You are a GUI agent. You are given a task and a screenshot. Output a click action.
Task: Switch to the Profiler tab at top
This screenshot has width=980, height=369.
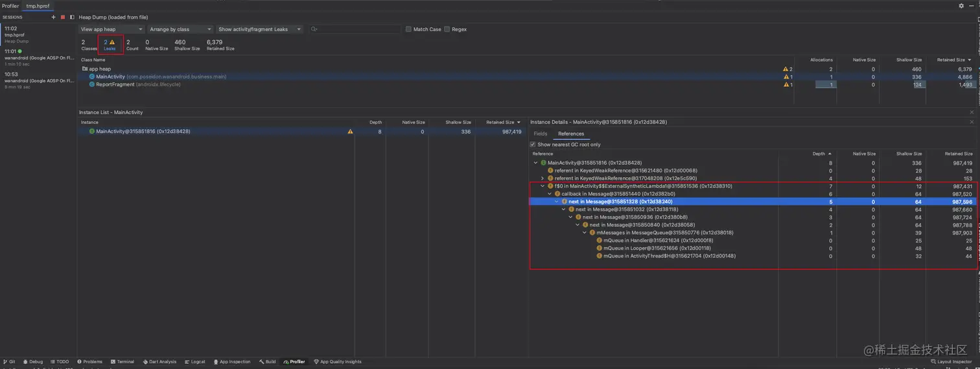[10, 6]
